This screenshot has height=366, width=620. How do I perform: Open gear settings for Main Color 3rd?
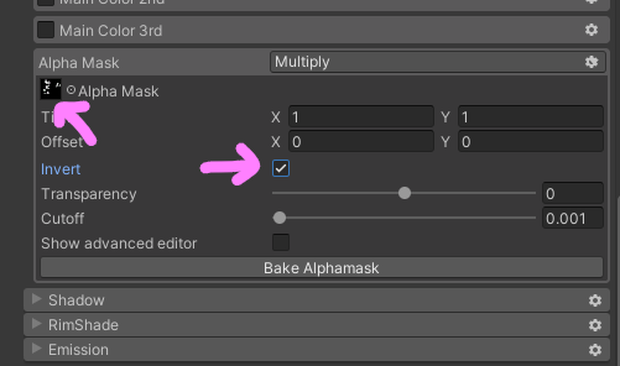pos(591,30)
